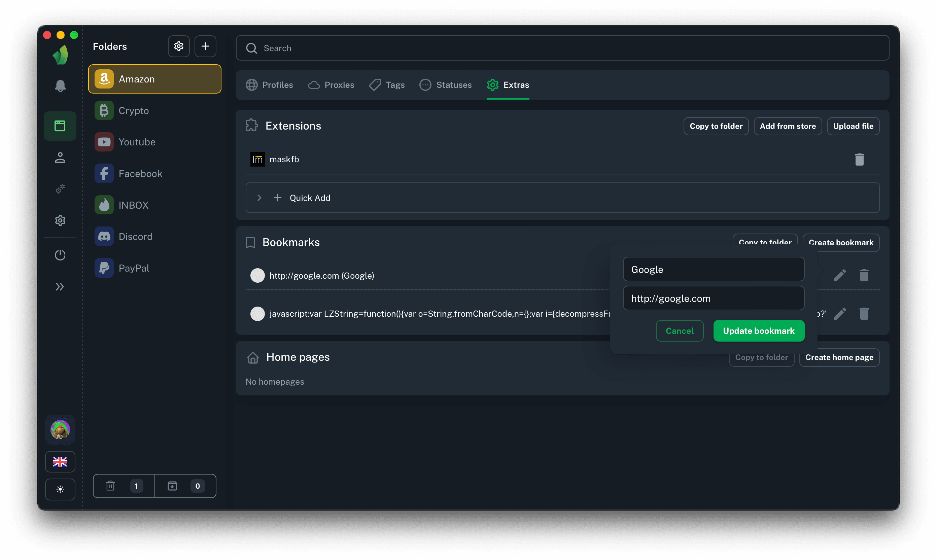The image size is (937, 560).
Task: Switch to the Statuses tab
Action: (x=445, y=85)
